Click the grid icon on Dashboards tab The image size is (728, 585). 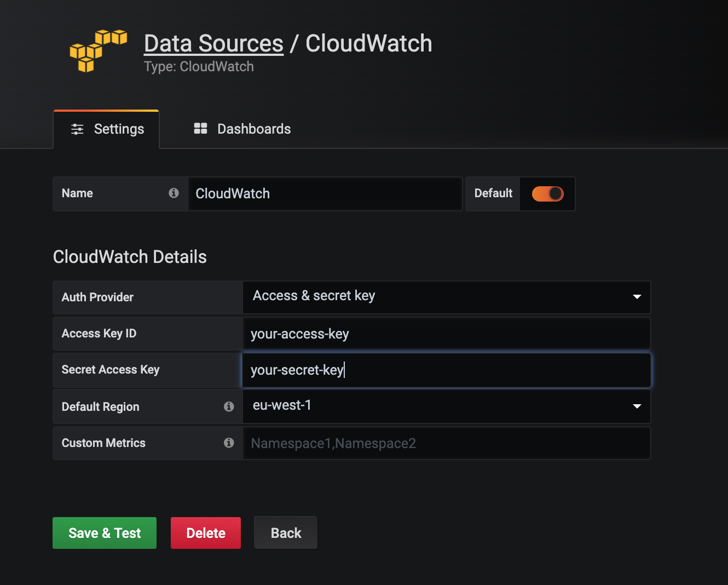click(x=200, y=128)
